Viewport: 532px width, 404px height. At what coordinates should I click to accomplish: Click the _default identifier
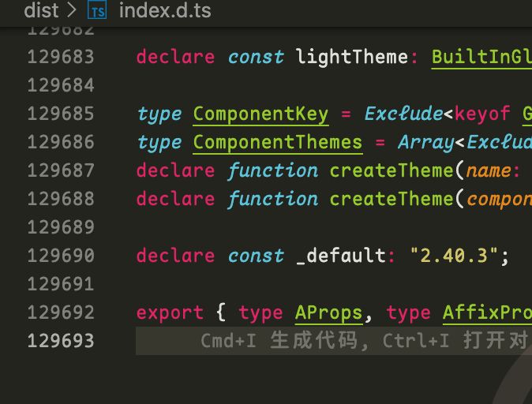(340, 256)
